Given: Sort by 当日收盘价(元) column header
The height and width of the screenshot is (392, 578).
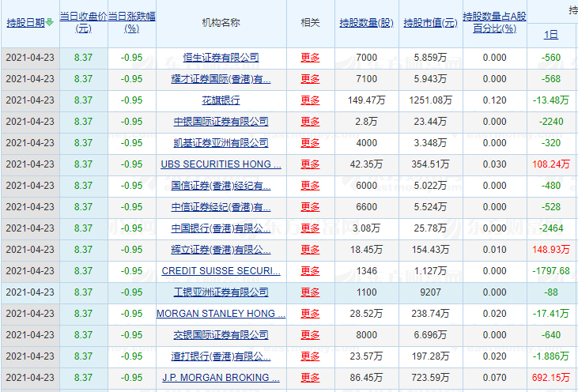Looking at the screenshot, I should tap(83, 22).
